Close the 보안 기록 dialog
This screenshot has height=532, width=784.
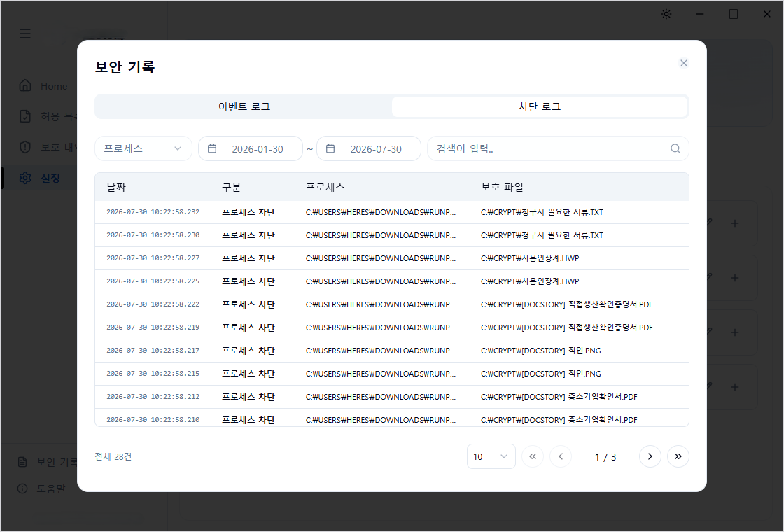point(683,63)
